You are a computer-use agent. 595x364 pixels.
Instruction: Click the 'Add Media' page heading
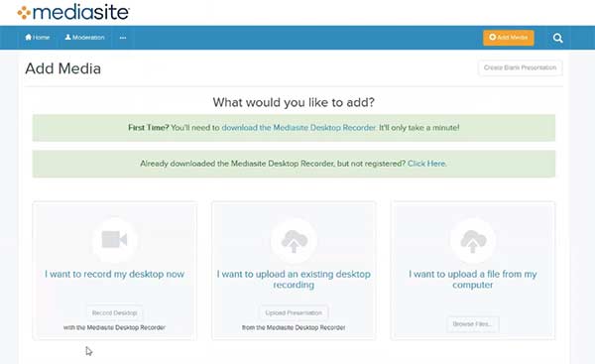[x=63, y=68]
